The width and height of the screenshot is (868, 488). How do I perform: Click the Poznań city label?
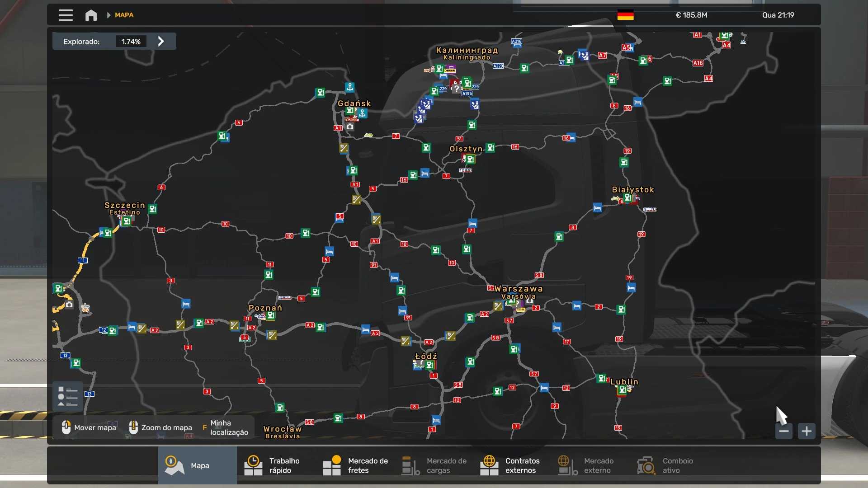265,308
